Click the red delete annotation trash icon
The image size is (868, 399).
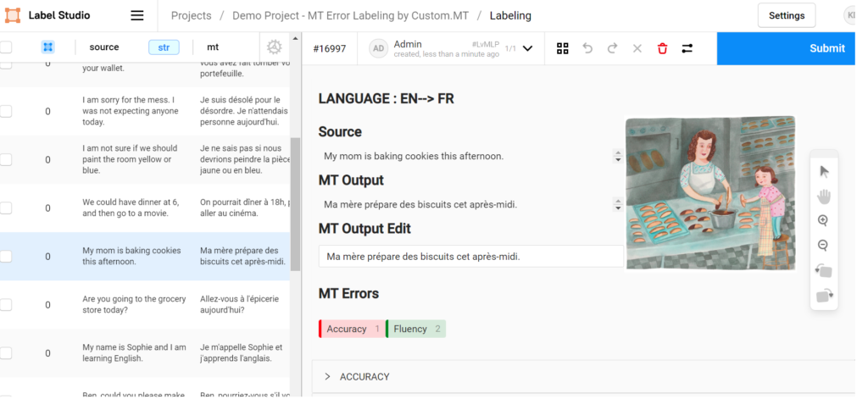point(662,48)
